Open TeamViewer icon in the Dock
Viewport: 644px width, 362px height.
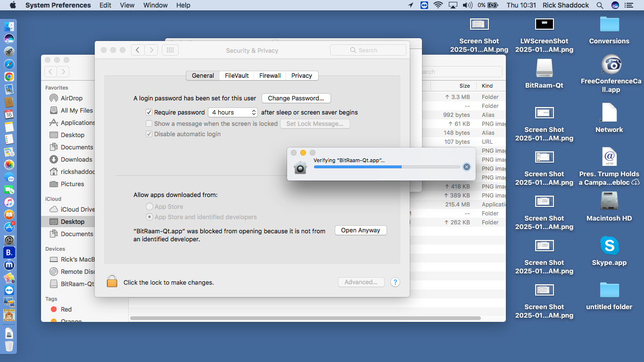pos(9,290)
